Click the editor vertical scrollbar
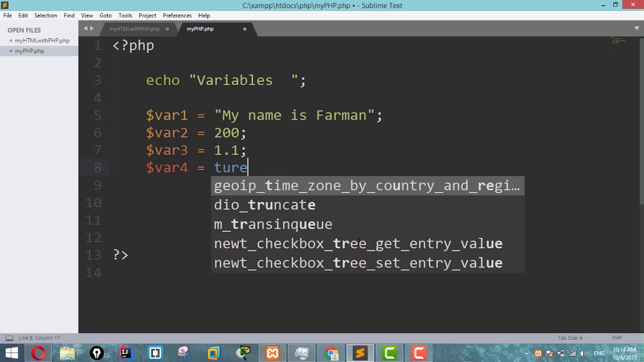 point(641,121)
